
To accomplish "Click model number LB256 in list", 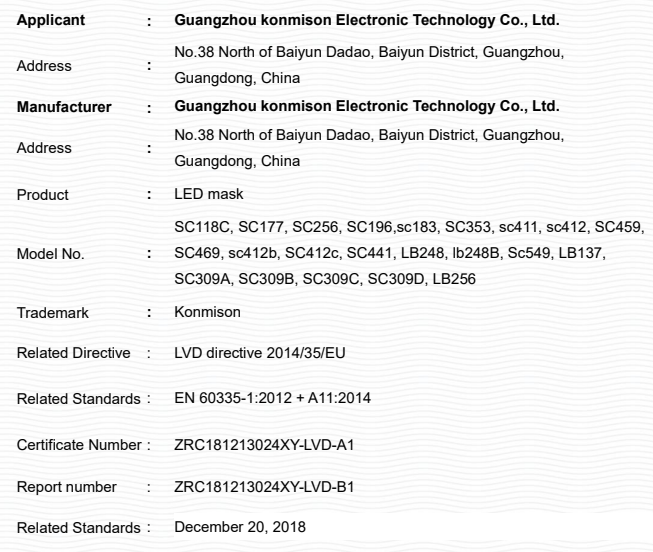I will pyautogui.click(x=454, y=279).
